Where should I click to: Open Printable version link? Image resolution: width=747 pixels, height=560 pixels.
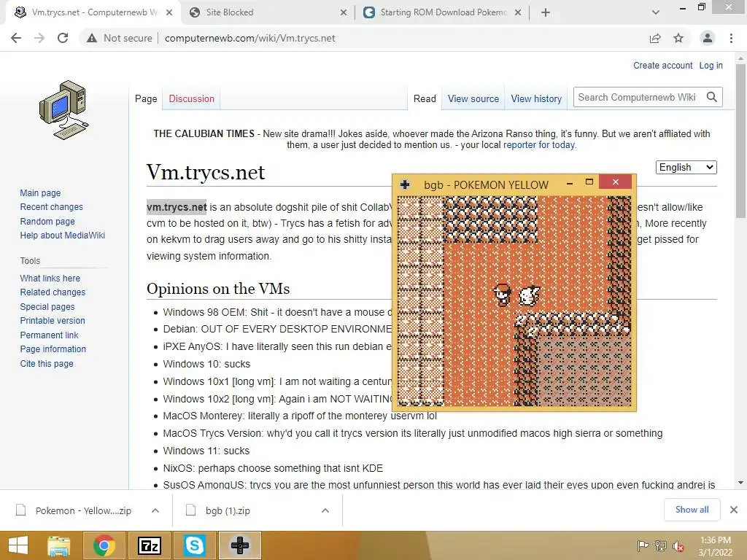click(x=53, y=321)
